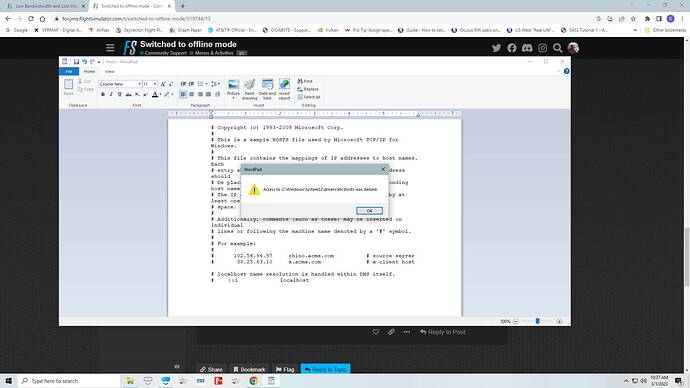Click the Cut command in WordPad ribbon
Screen dimensions: 690x388
pos(84,81)
